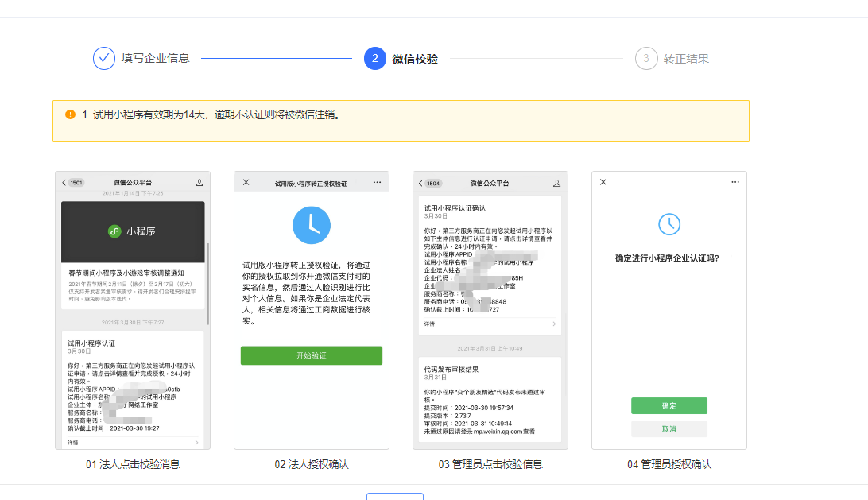Click caption 03 管理员点击校验信息
Screen dimensions: 868x500
pyautogui.click(x=490, y=464)
